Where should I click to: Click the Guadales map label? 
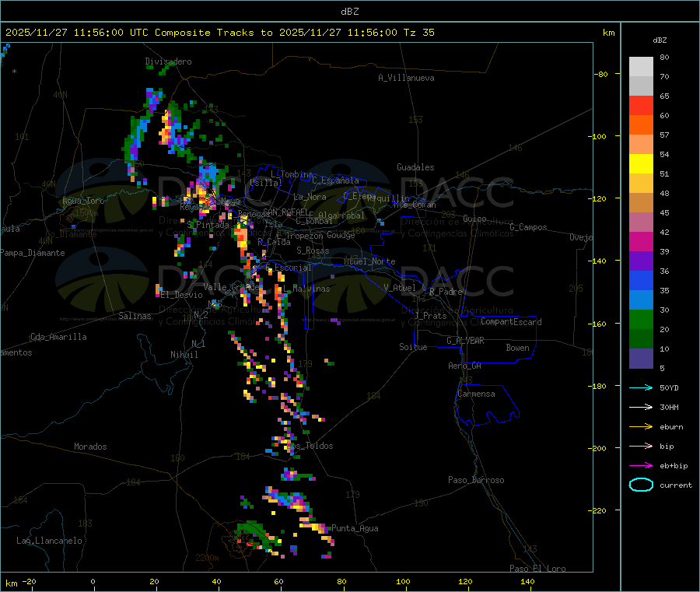click(415, 167)
